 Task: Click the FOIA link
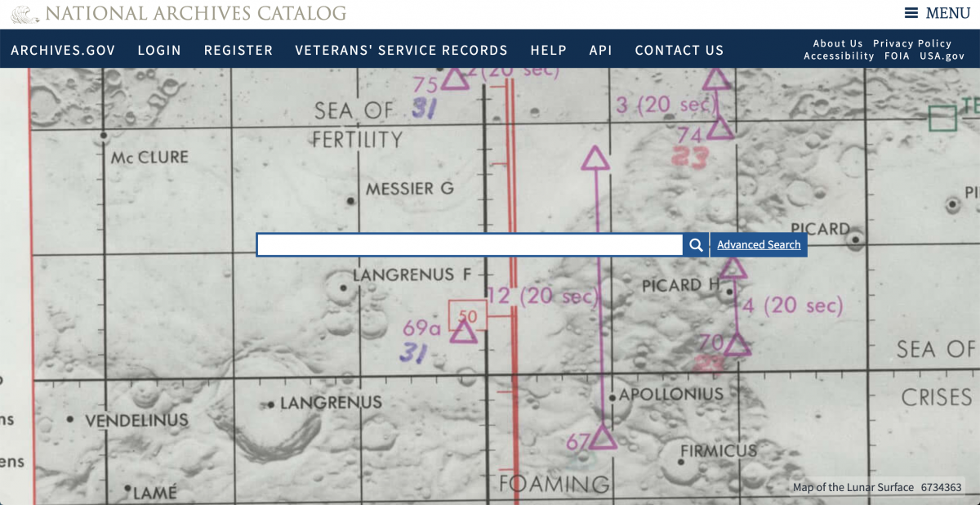pos(897,56)
